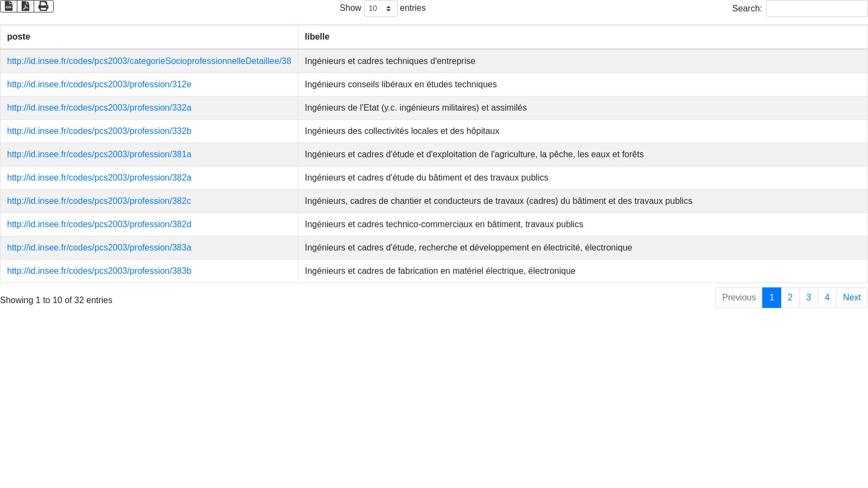Open the profession/312e link

(99, 85)
